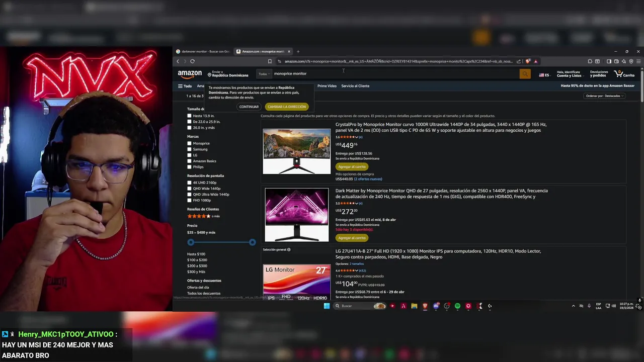This screenshot has height=362, width=644.
Task: Enable the QHD Wide 1440p filter
Action: coord(189,189)
